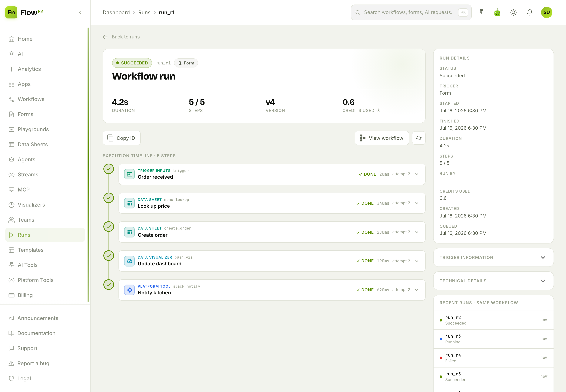Click the SUCCEEDED status badge

point(132,63)
